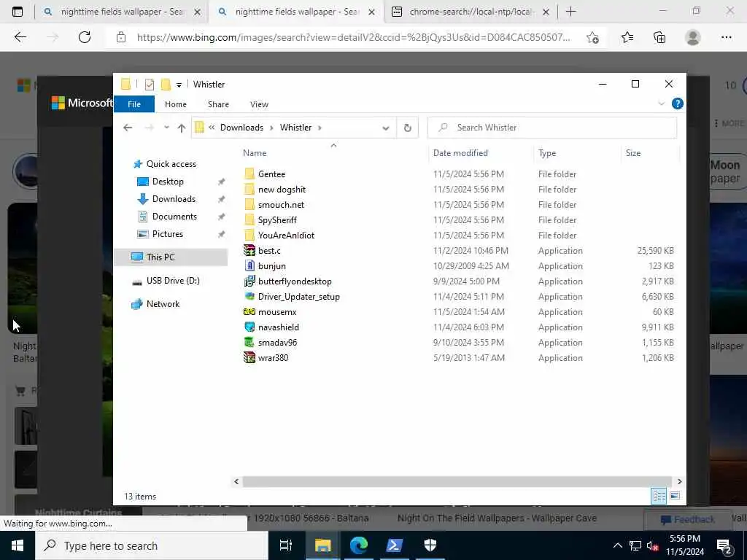Click Downloads in the breadcrumb path
This screenshot has width=747, height=560.
tap(241, 128)
